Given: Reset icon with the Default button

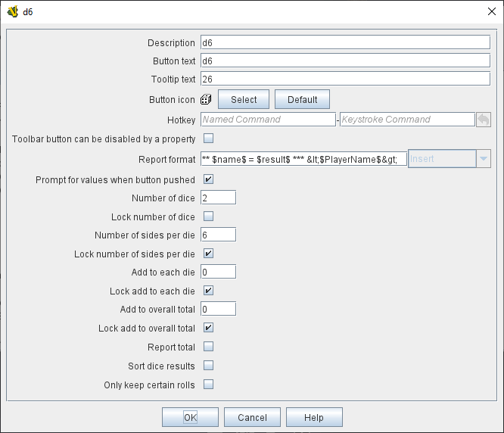Looking at the screenshot, I should (302, 99).
